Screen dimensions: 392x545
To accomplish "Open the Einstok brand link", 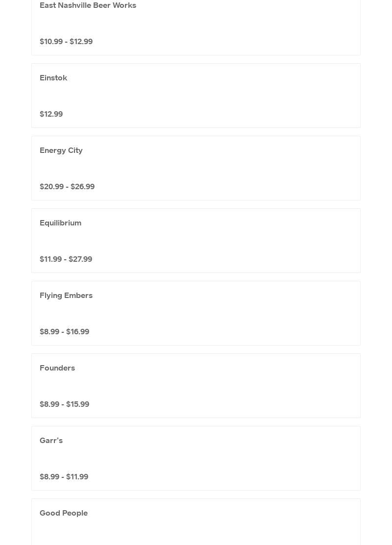I will coord(53,78).
